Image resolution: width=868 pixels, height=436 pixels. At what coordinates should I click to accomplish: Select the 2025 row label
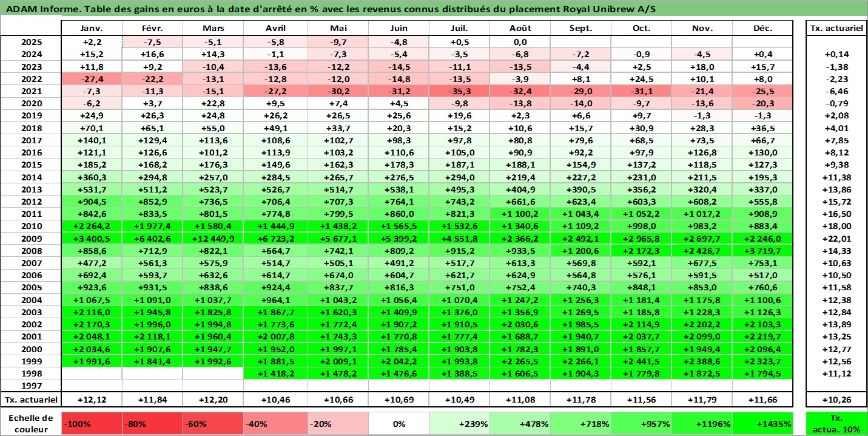tap(32, 42)
